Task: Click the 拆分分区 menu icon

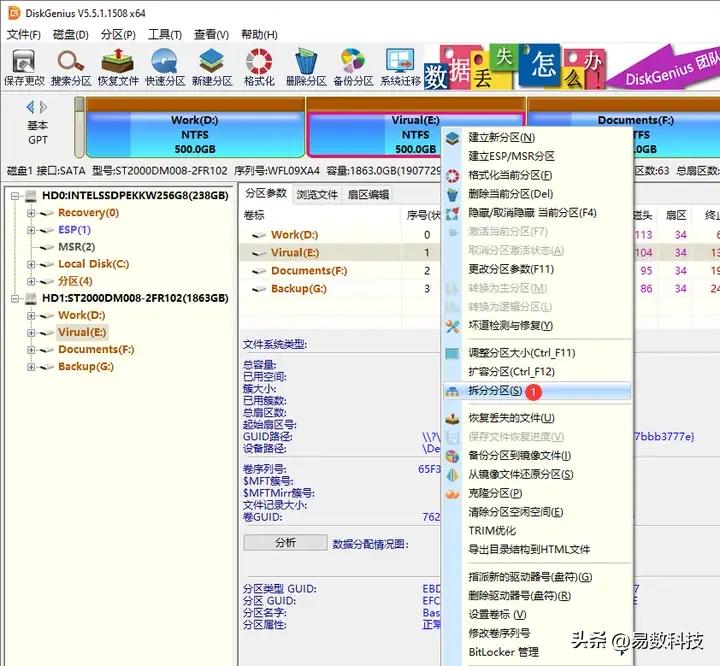Action: 452,391
